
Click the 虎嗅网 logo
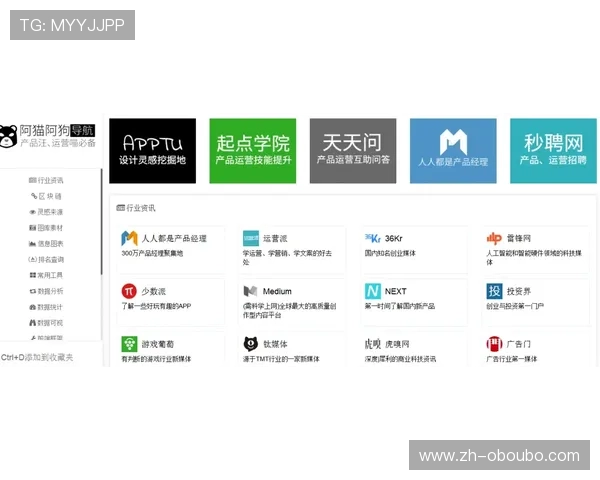[372, 344]
